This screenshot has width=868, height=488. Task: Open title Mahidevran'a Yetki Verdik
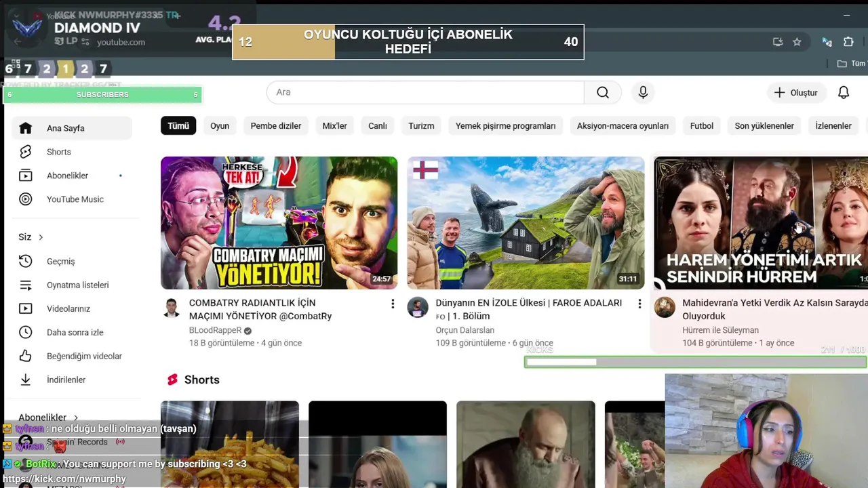click(774, 310)
